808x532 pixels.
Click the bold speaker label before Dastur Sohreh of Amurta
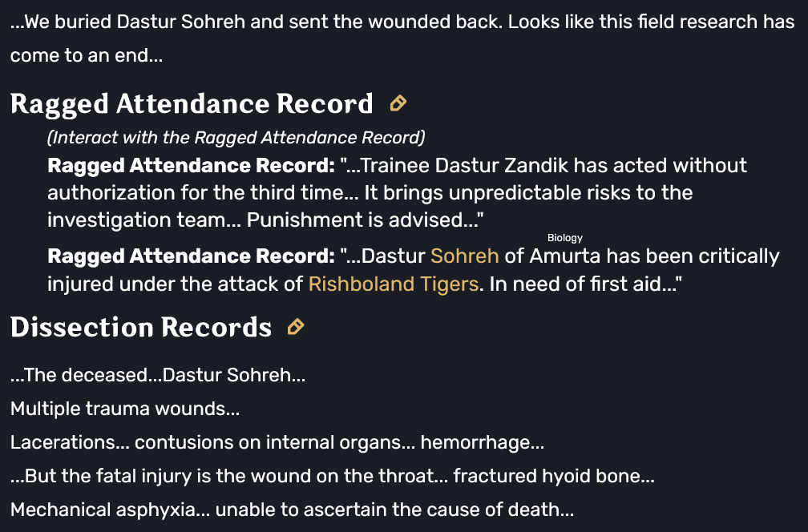pos(191,256)
